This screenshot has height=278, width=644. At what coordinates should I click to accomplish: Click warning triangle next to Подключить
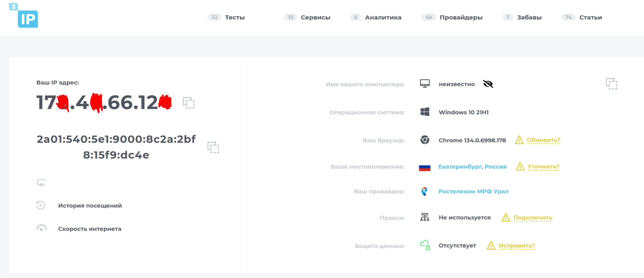(x=506, y=218)
